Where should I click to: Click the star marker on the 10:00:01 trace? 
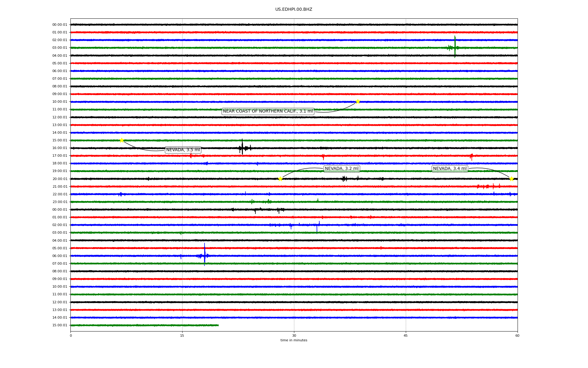click(357, 102)
